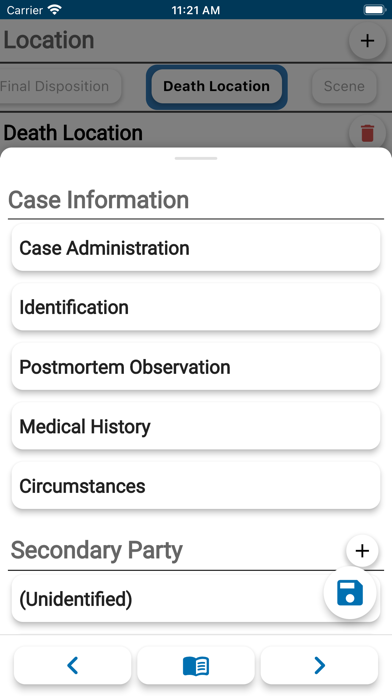Screen dimensions: 392x696
Task: Tap the Wi-Fi status icon
Action: coord(55,10)
